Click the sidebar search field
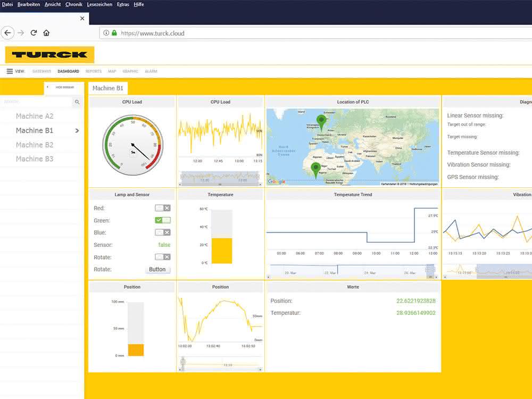532x399 pixels. pos(36,102)
